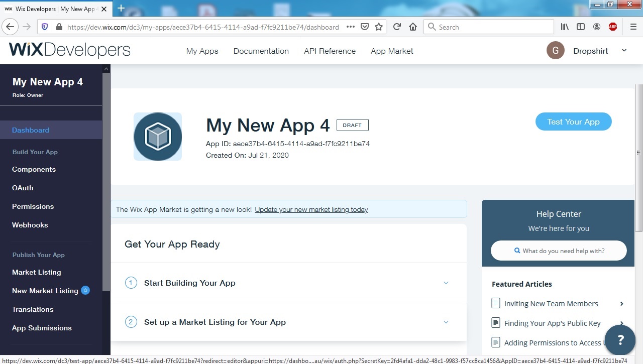
Task: Open a new browser tab
Action: click(121, 8)
